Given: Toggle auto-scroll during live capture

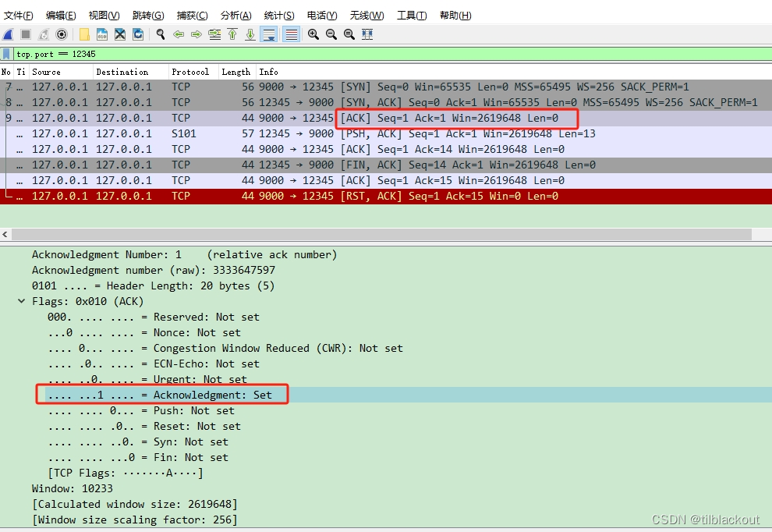Looking at the screenshot, I should pyautogui.click(x=269, y=34).
